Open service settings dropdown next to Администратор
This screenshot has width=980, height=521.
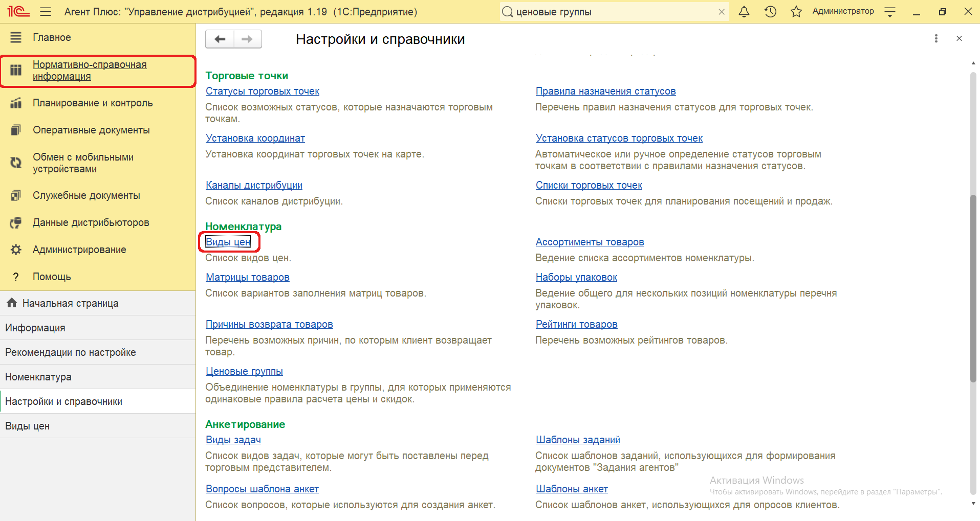[890, 12]
